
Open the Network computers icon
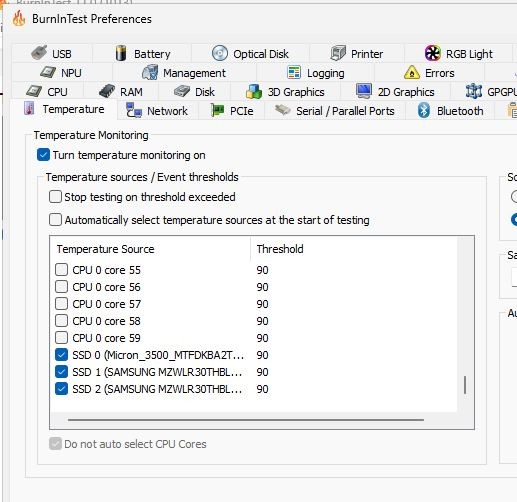(134, 110)
